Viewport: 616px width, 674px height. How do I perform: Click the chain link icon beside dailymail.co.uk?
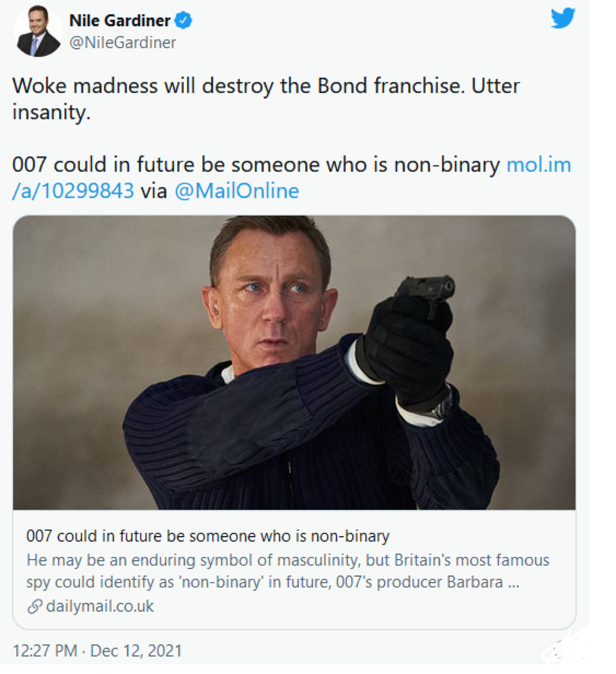34,606
